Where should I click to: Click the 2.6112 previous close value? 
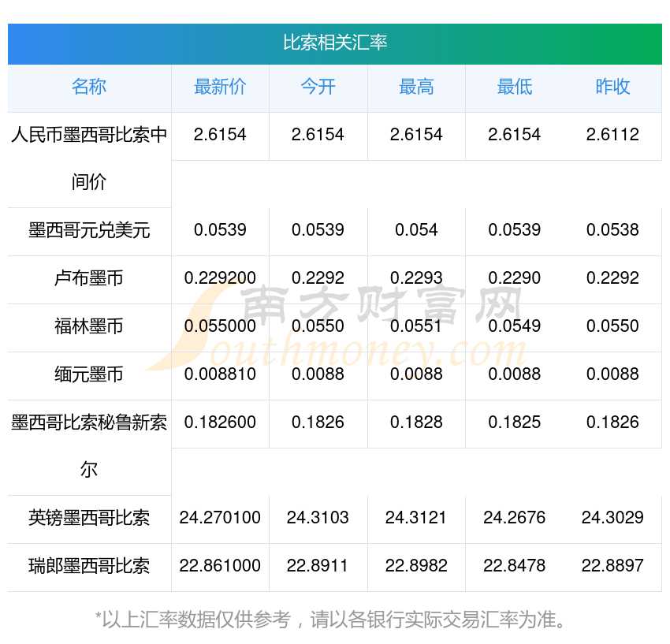pos(612,135)
